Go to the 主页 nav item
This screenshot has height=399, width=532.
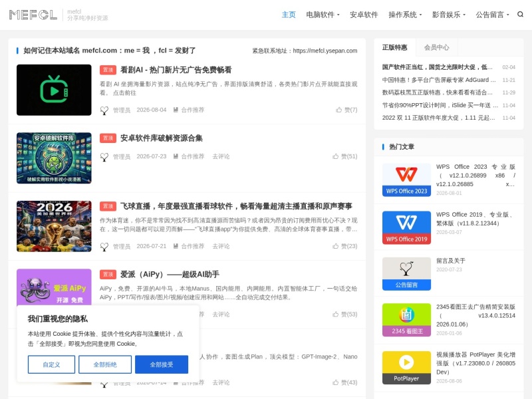[x=289, y=15]
